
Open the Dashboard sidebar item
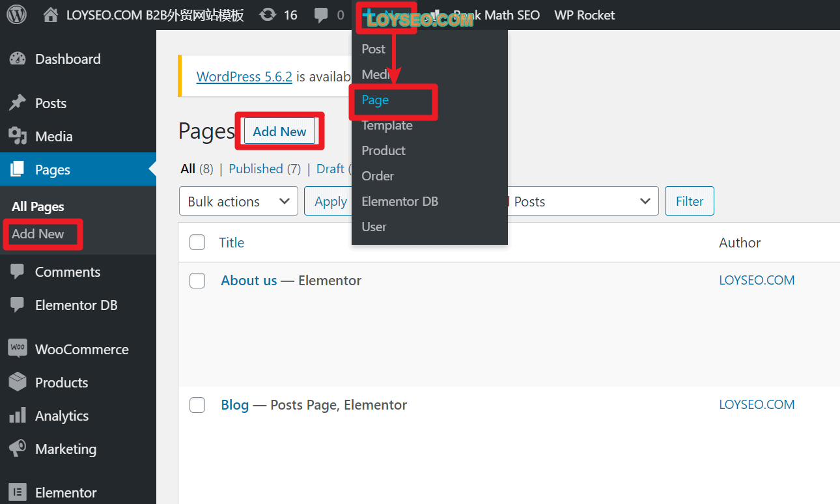tap(78, 59)
